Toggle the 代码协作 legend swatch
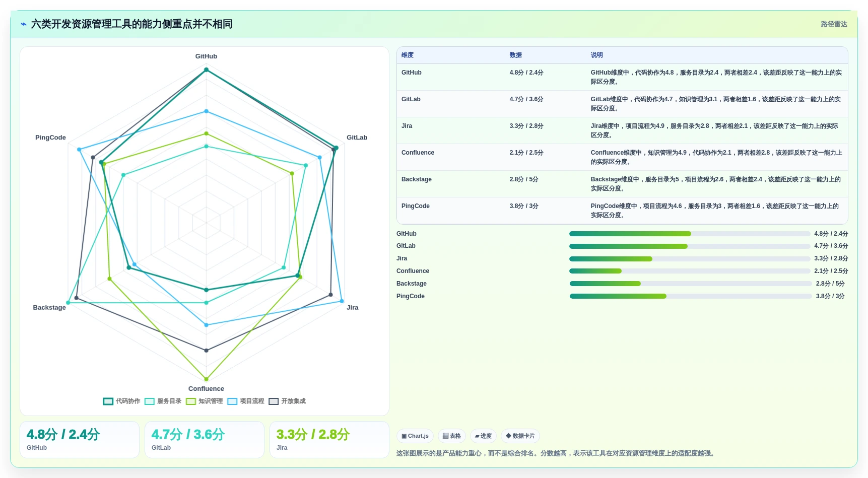The width and height of the screenshot is (868, 478). coord(108,401)
